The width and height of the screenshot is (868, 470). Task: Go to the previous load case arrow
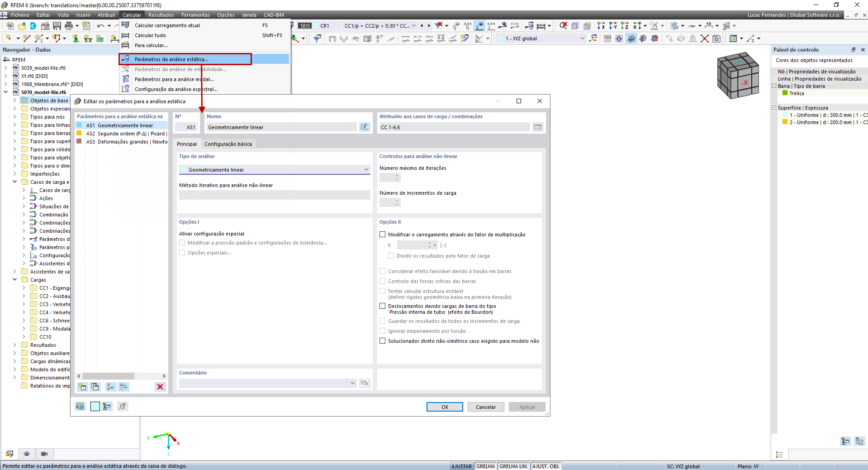pyautogui.click(x=422, y=26)
